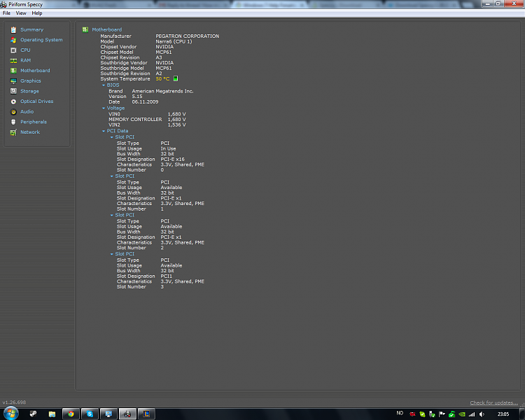This screenshot has height=420, width=525.
Task: Click the taskbar clock showing 23:05
Action: [x=503, y=414]
